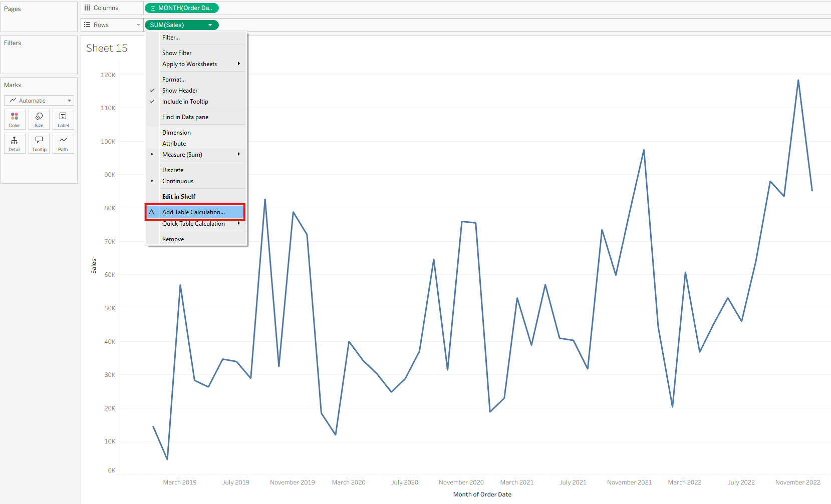Viewport: 831px width, 504px height.
Task: Open the Path marks card
Action: click(x=63, y=143)
